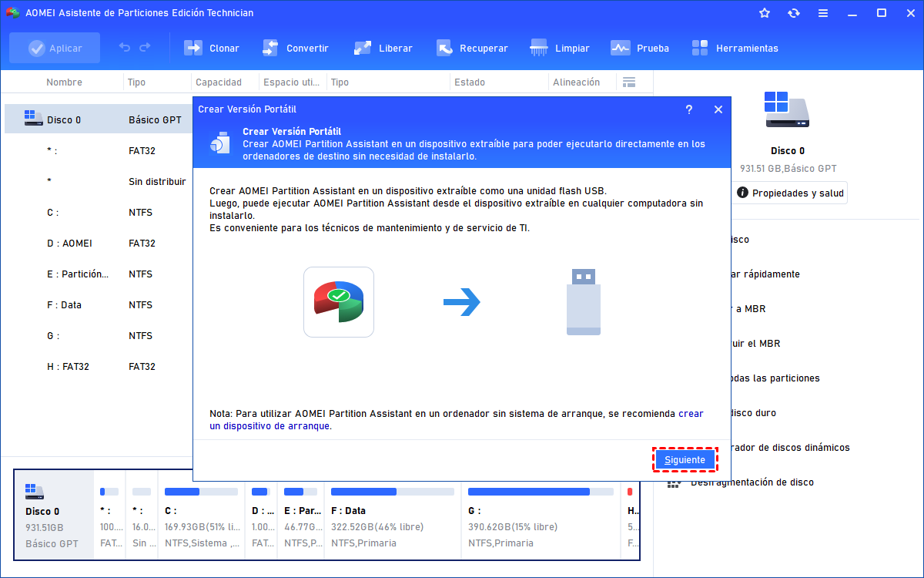924x578 pixels.
Task: Open the Herramientas menu
Action: coord(735,48)
